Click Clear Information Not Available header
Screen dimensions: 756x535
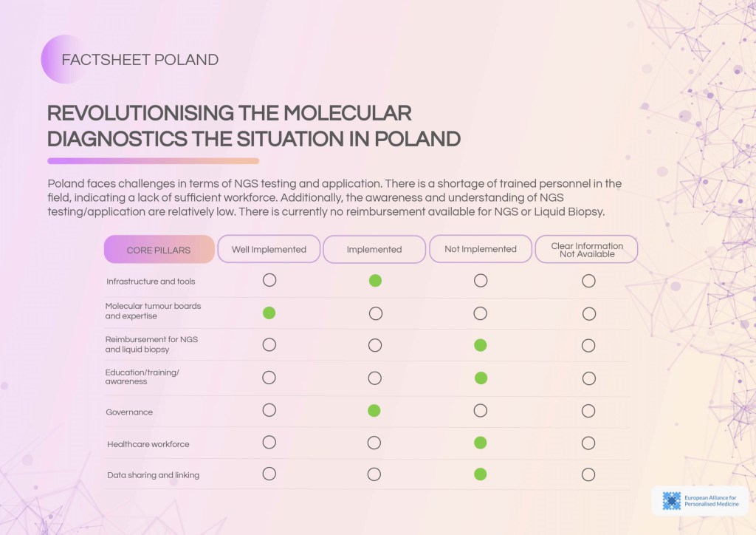click(587, 250)
